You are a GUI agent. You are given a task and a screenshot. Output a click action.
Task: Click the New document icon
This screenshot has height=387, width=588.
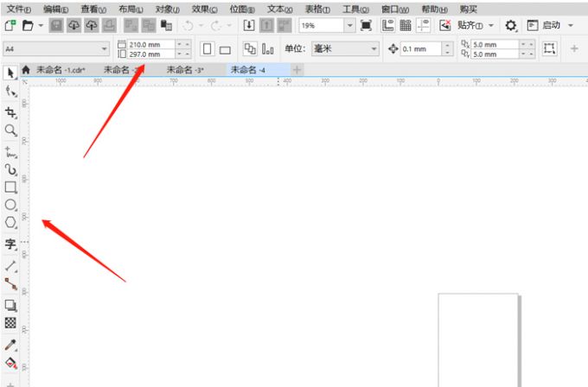[10, 25]
